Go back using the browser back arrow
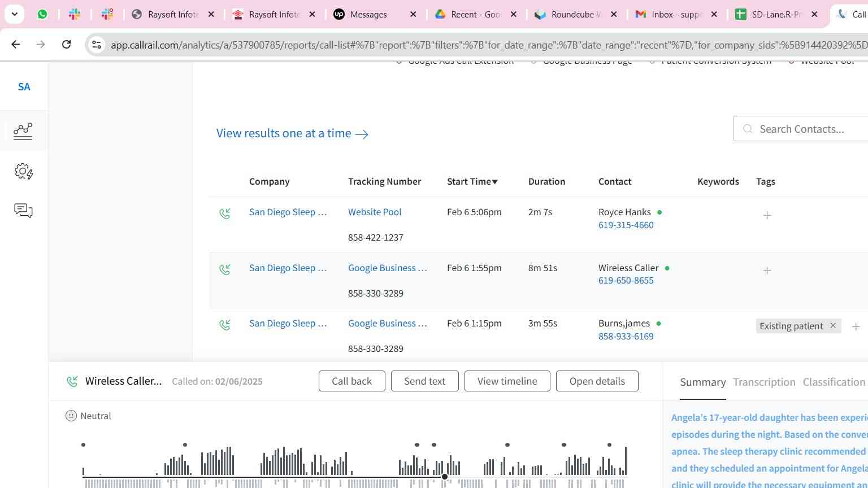 (16, 44)
